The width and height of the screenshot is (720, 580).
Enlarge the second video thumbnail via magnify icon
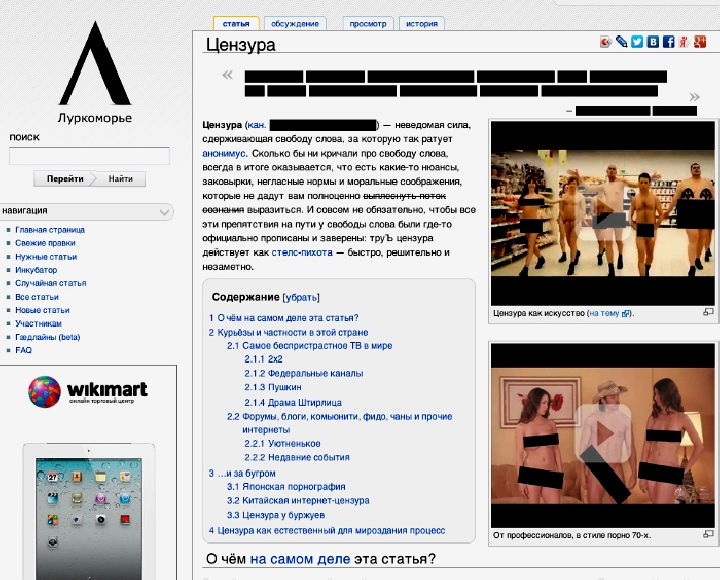pos(708,535)
